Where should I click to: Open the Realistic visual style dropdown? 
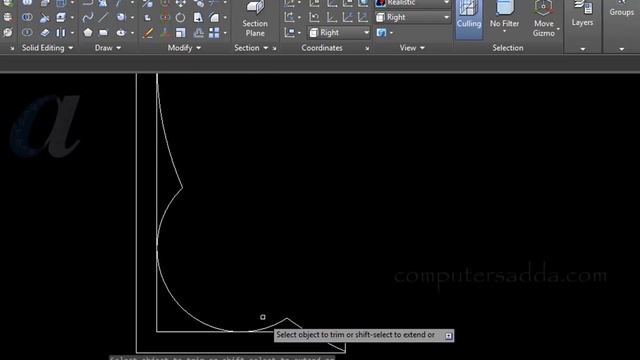[413, 3]
